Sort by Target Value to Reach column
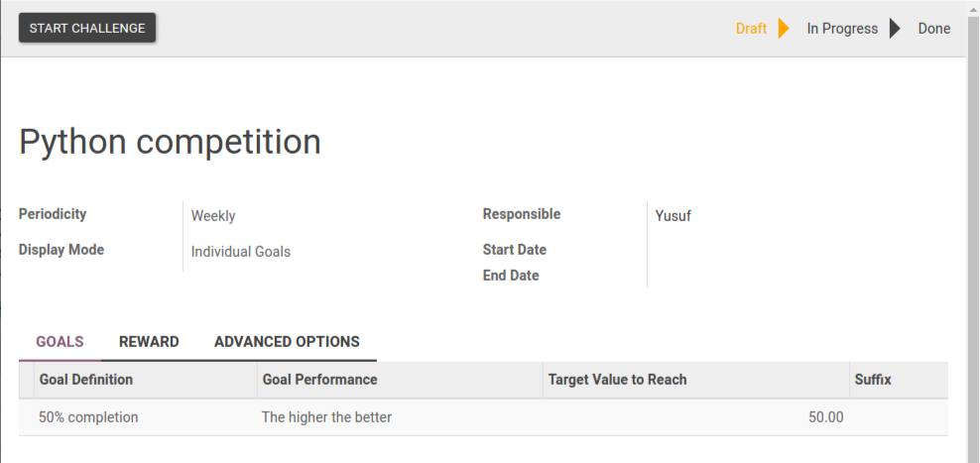980x463 pixels. (617, 380)
